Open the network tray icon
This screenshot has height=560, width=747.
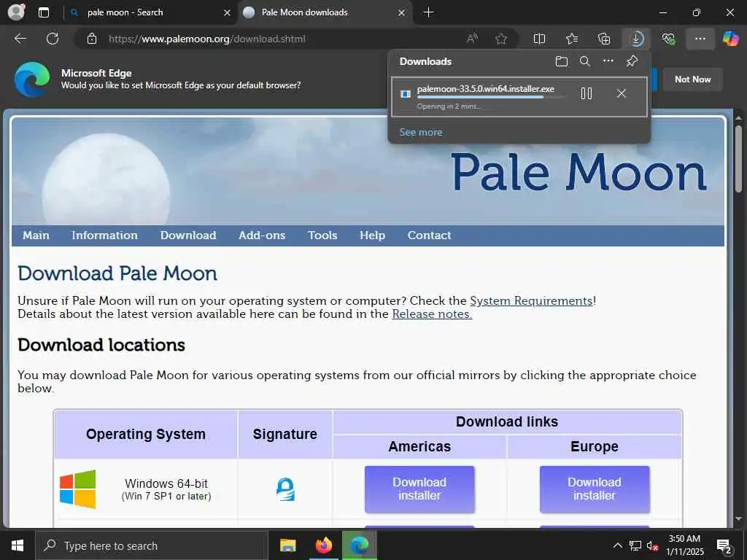click(x=635, y=545)
